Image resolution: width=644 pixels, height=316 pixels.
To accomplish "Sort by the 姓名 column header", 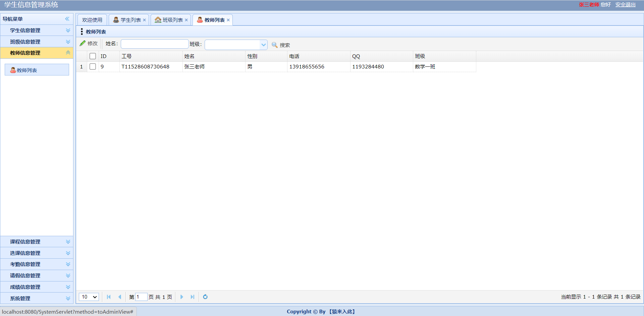I will [x=214, y=56].
